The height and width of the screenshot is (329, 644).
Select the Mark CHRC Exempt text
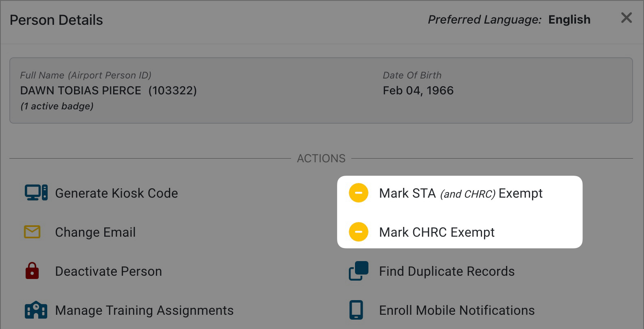pyautogui.click(x=436, y=232)
